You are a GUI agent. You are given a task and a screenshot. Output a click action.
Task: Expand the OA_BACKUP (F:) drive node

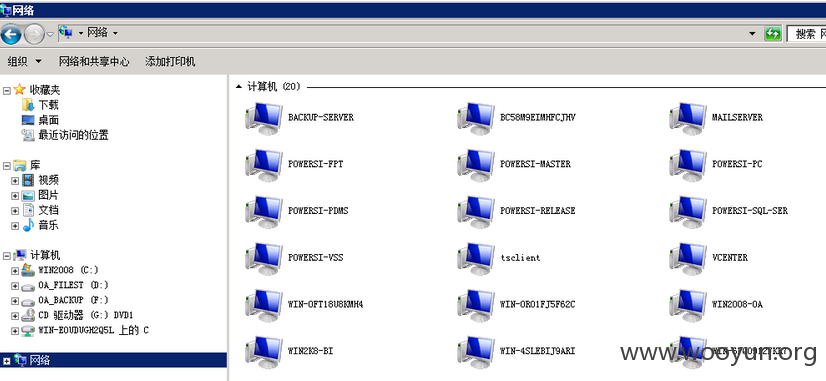pyautogui.click(x=15, y=301)
